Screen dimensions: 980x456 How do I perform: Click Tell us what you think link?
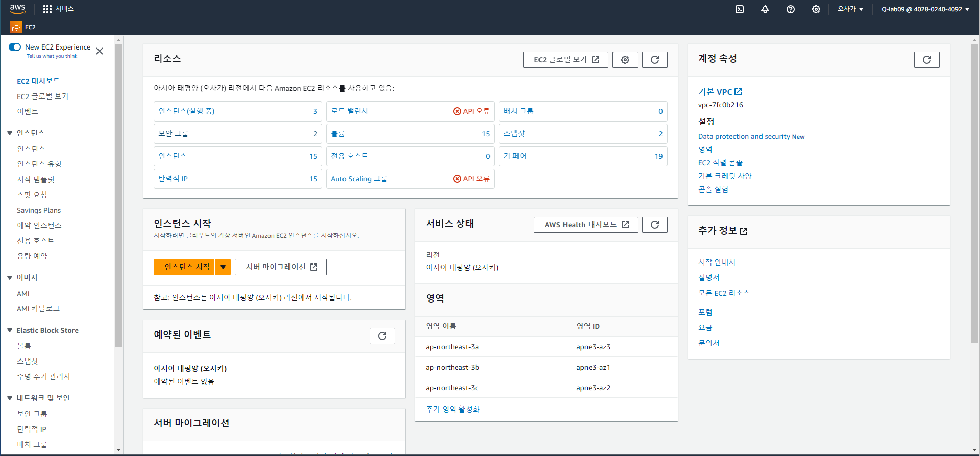coord(52,56)
